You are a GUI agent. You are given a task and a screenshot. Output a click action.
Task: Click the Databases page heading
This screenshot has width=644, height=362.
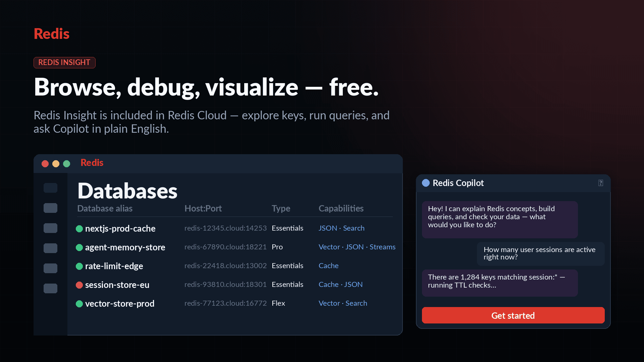[127, 191]
